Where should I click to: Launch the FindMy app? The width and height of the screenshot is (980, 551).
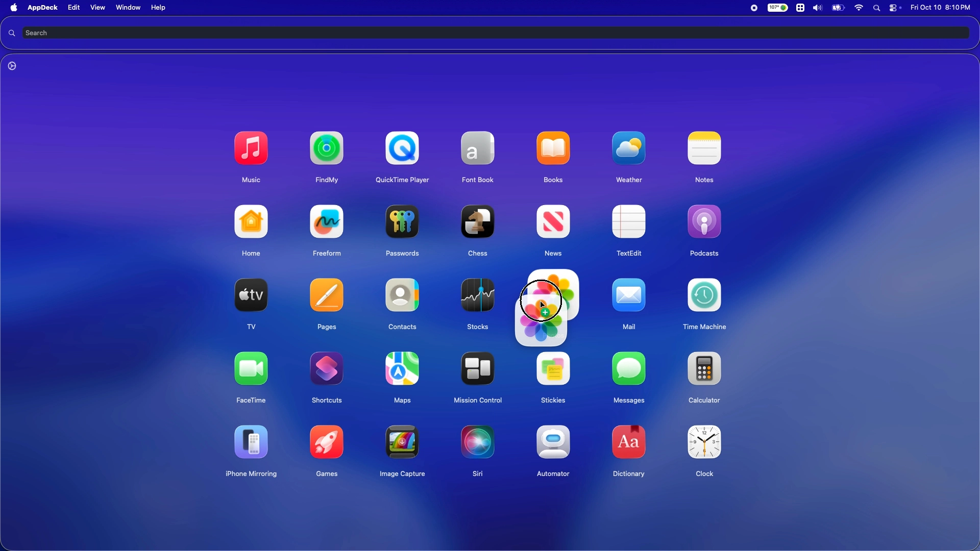(327, 149)
